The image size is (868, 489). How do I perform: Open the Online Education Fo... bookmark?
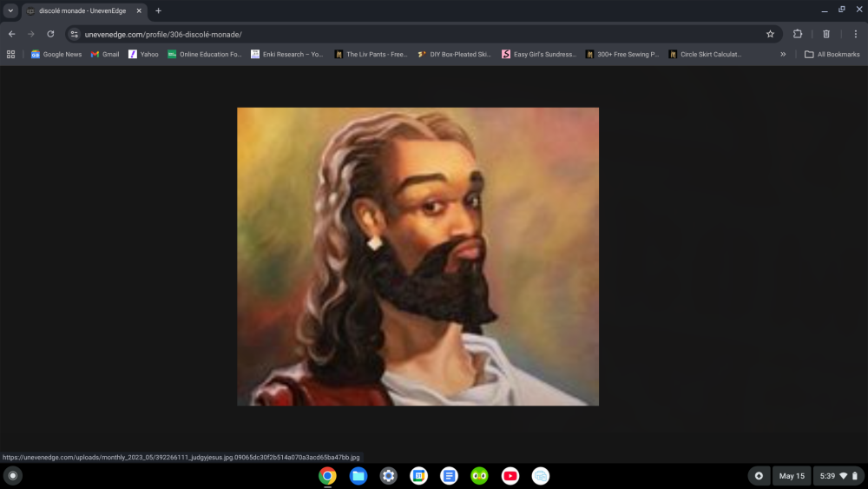(204, 54)
